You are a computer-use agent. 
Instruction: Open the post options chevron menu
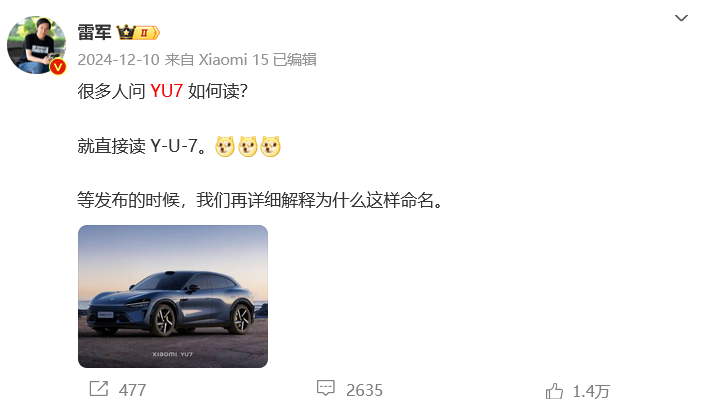click(681, 18)
